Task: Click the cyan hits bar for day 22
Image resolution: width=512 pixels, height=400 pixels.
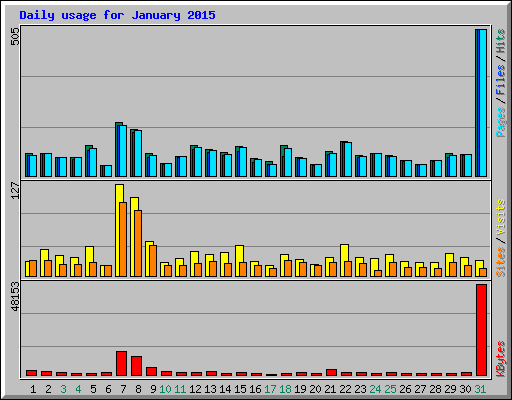Action: 348,160
